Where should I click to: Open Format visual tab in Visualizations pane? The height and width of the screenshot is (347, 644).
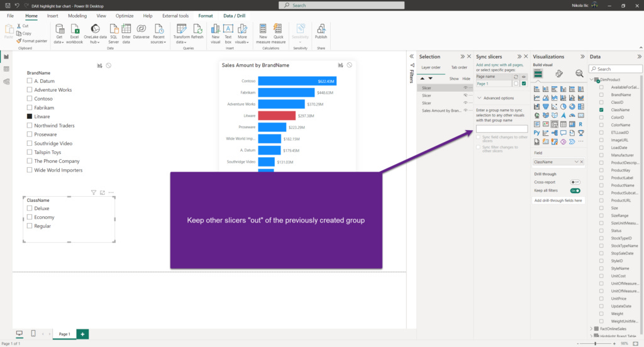[559, 74]
